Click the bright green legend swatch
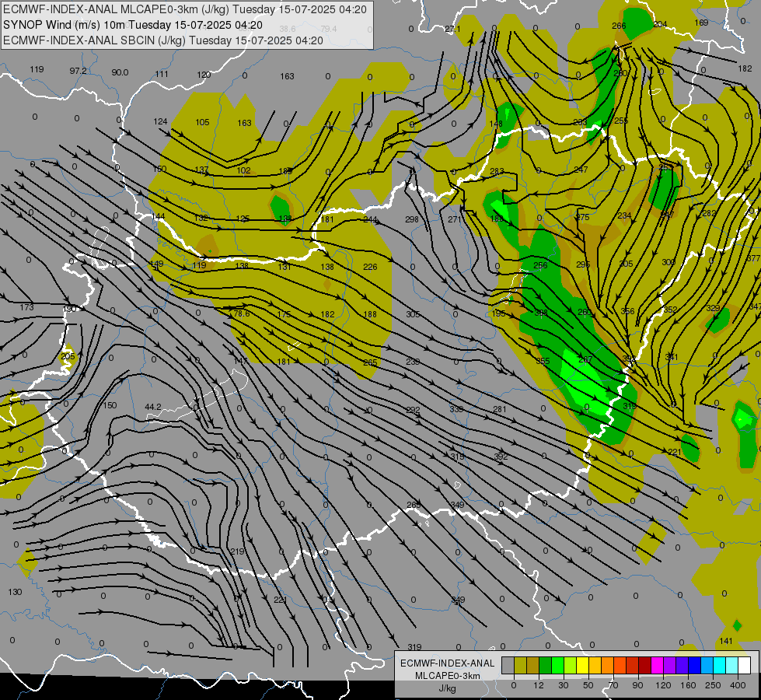The height and width of the screenshot is (700, 761). 557,665
